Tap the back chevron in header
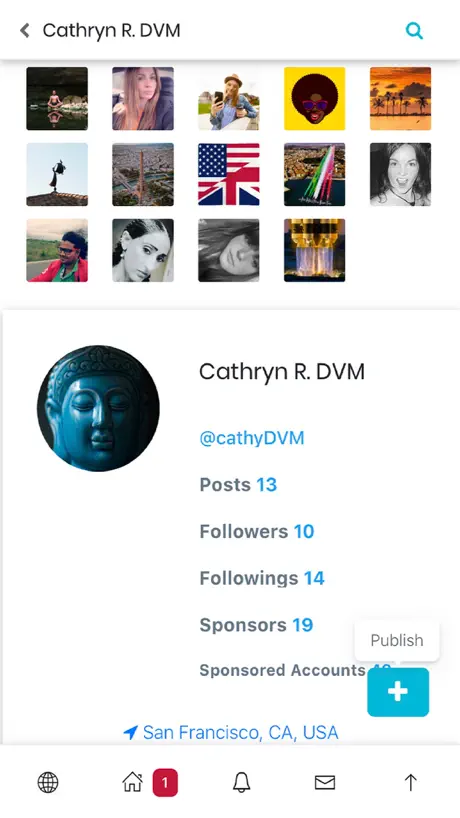 (25, 31)
